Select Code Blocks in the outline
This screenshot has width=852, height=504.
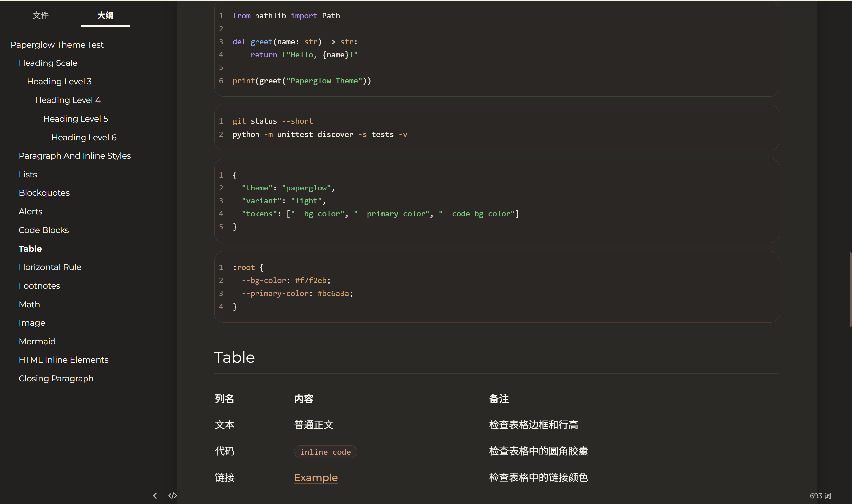pyautogui.click(x=43, y=230)
